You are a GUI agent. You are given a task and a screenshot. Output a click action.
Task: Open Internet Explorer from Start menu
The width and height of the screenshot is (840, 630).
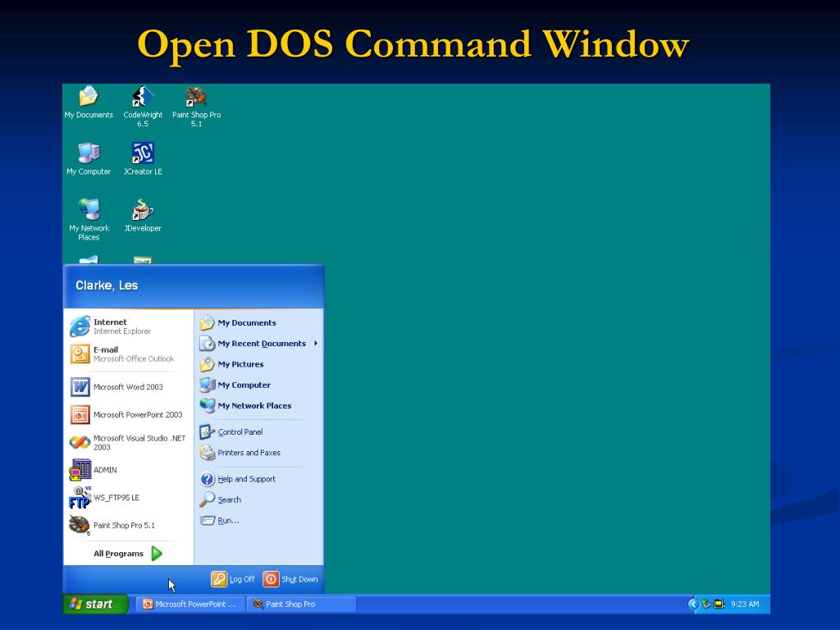129,326
